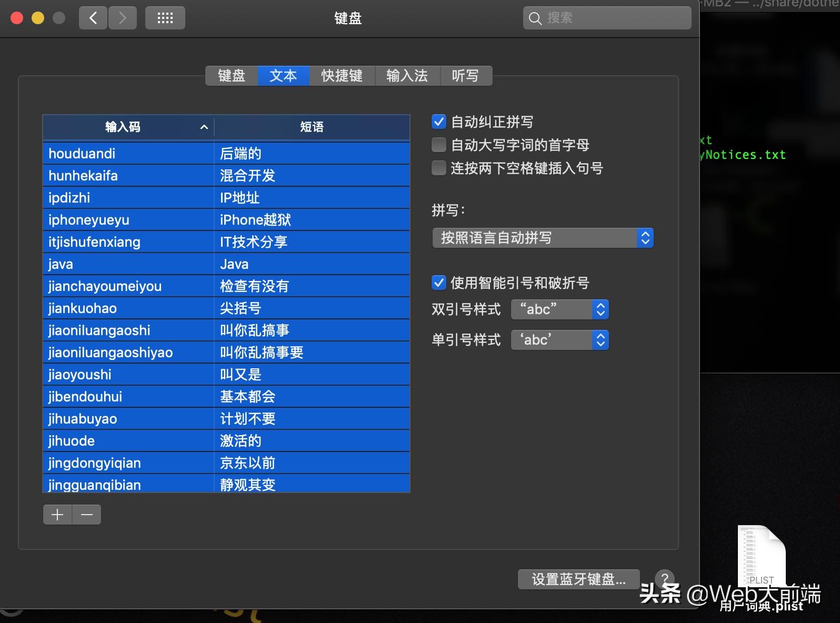Image resolution: width=840 pixels, height=623 pixels.
Task: Click phrase 尖括号
Action: [241, 308]
